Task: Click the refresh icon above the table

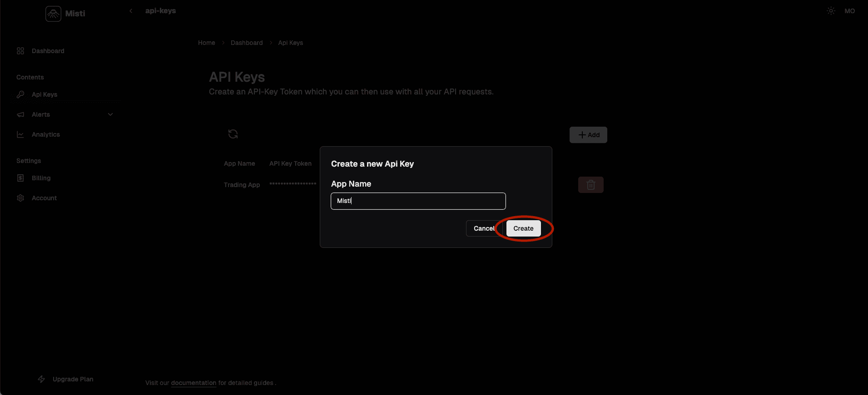Action: (x=233, y=134)
